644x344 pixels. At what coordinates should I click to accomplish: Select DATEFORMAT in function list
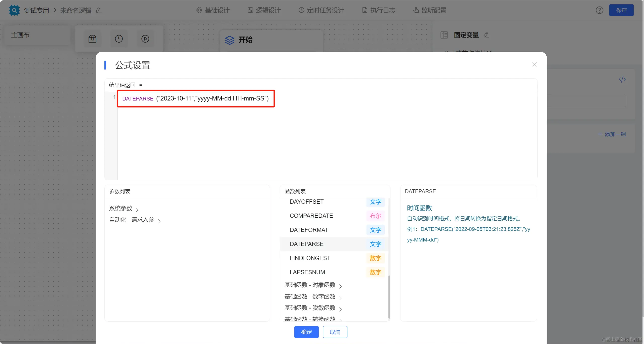click(309, 230)
